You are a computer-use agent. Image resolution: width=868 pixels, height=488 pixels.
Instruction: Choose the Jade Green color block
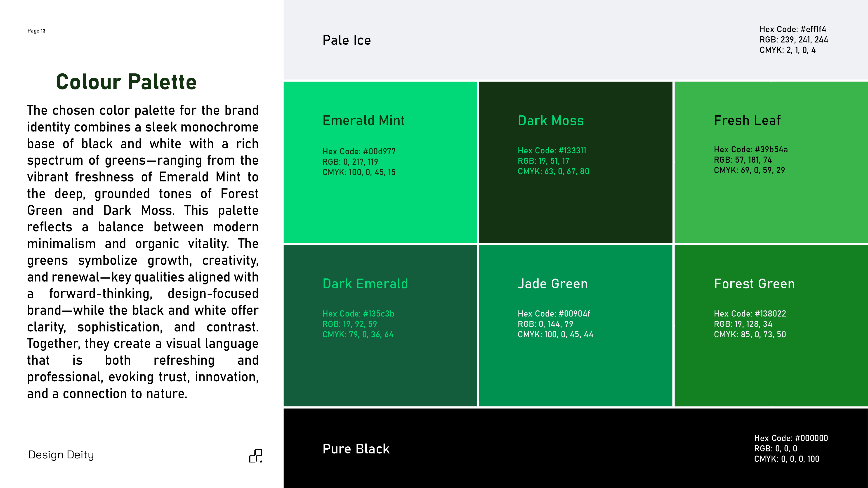[576, 371]
